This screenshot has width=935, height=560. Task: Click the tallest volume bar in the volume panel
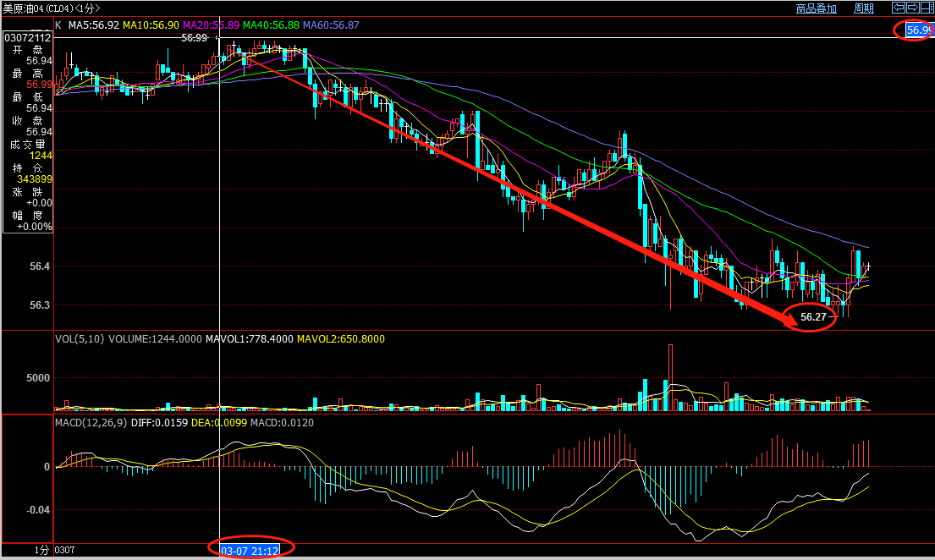point(670,377)
